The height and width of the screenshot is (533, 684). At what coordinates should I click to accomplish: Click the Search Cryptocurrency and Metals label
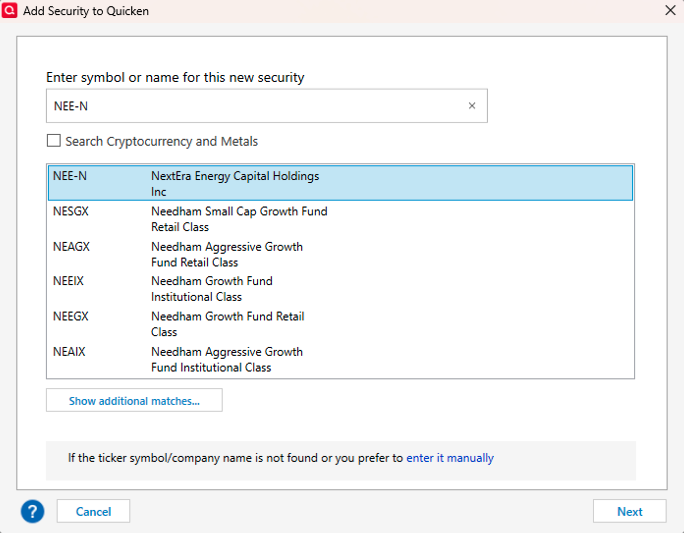[162, 142]
